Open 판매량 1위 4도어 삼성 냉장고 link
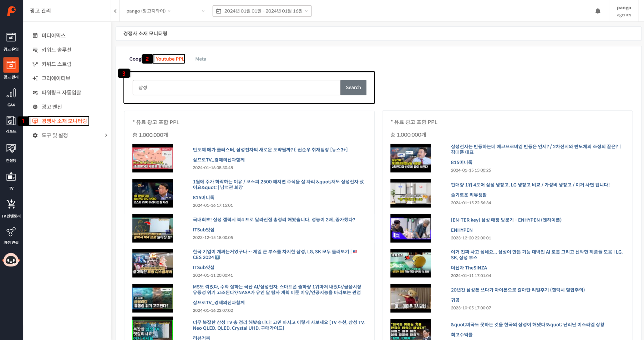The image size is (644, 340). click(530, 185)
